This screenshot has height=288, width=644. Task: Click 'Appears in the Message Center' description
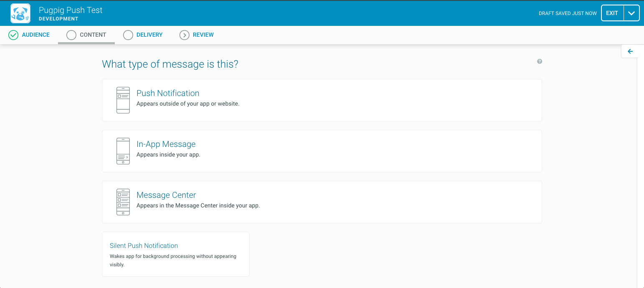pyautogui.click(x=198, y=205)
